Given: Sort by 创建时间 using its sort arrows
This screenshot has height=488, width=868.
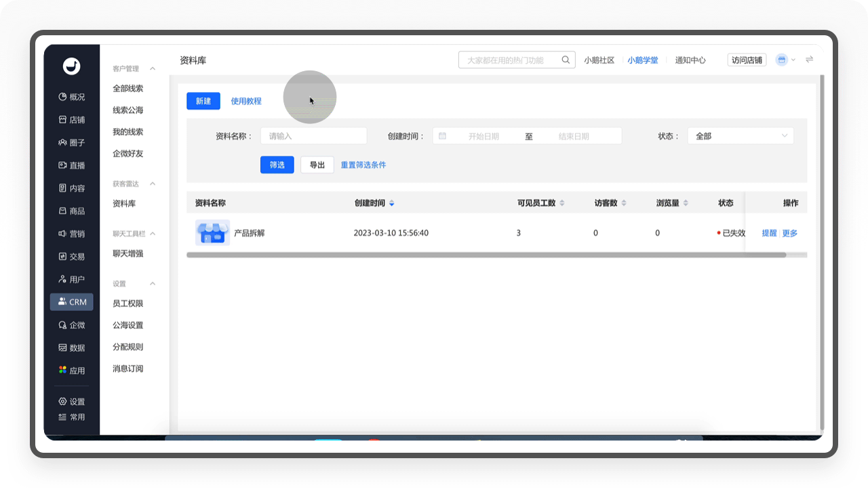Looking at the screenshot, I should (x=391, y=203).
